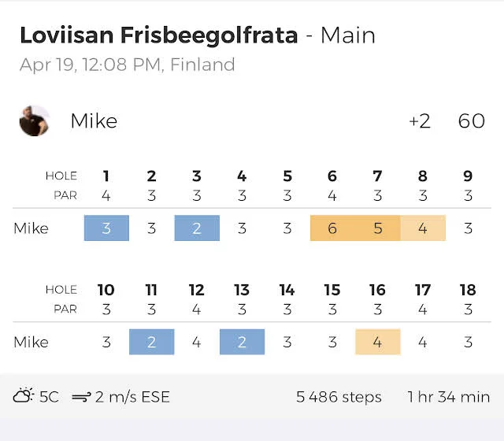The height and width of the screenshot is (441, 504).
Task: Click Mike's profile avatar photo
Action: tap(35, 121)
